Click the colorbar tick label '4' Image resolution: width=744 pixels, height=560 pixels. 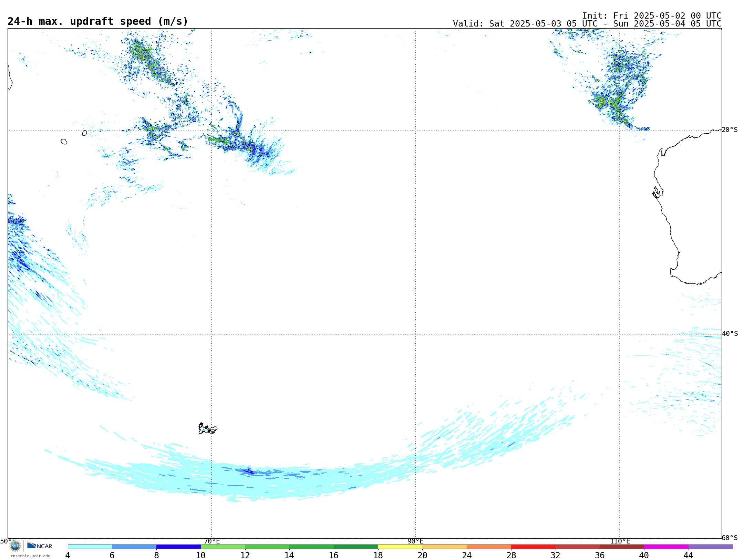pyautogui.click(x=68, y=556)
